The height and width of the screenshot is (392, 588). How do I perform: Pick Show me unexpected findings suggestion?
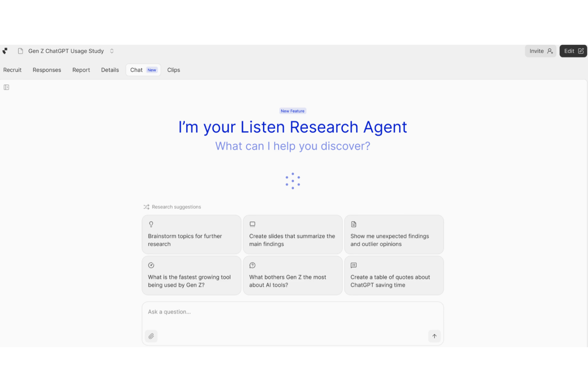coord(394,234)
